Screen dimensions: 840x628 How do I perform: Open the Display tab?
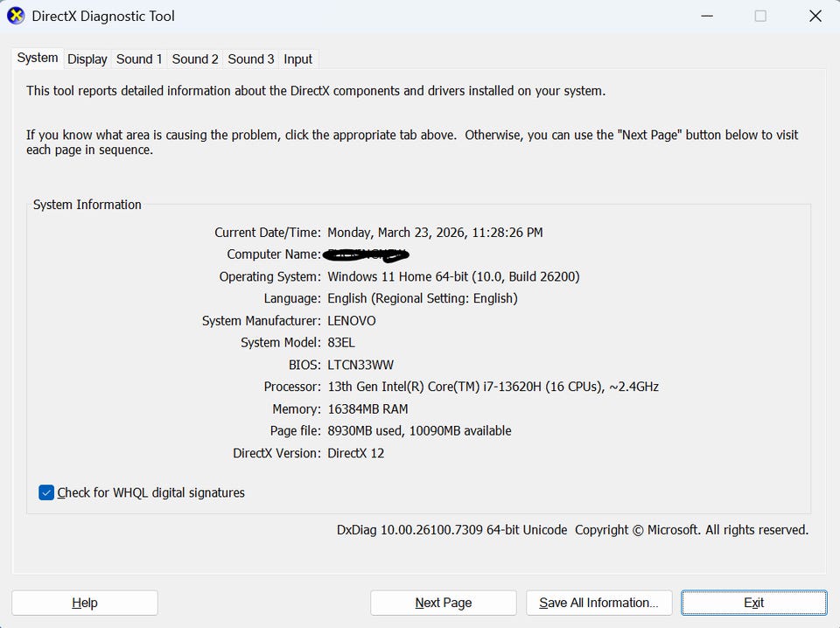coord(87,59)
